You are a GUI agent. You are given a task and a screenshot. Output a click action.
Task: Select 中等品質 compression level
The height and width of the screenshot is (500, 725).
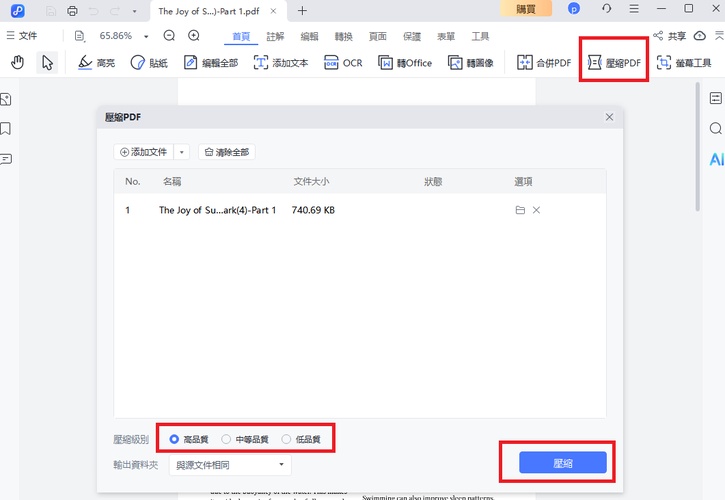click(x=245, y=439)
